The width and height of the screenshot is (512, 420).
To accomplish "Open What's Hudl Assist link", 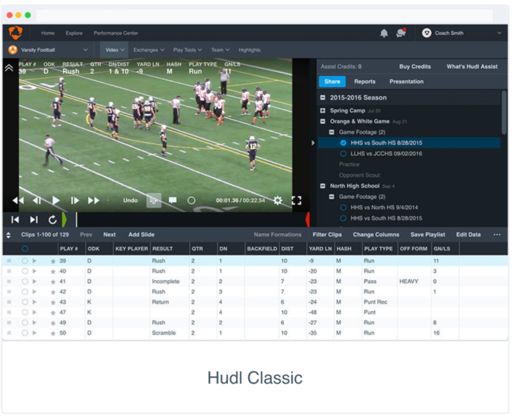I will click(472, 66).
